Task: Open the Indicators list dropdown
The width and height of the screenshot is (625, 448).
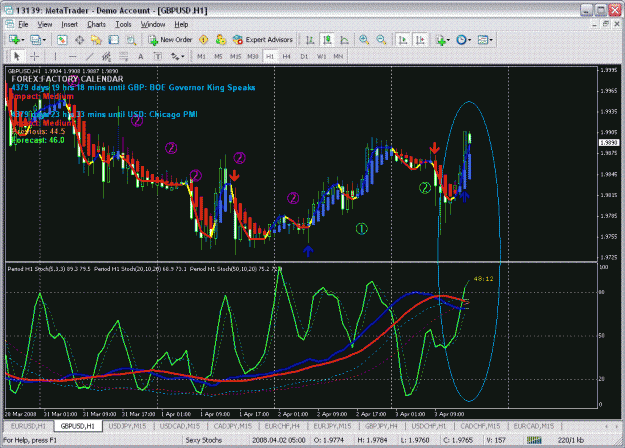Action: 448,40
